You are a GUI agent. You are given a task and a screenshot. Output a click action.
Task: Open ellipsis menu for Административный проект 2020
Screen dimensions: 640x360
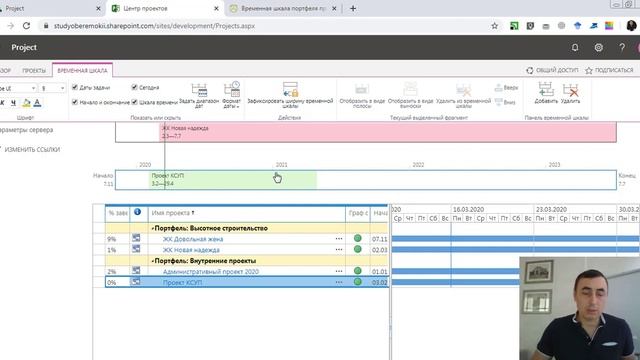click(x=339, y=271)
